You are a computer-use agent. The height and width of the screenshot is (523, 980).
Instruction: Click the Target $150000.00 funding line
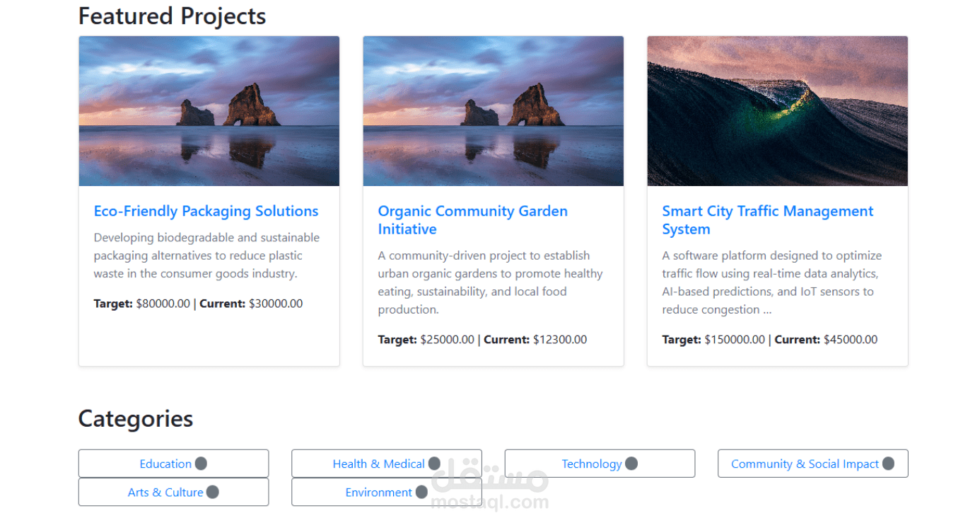pos(770,340)
